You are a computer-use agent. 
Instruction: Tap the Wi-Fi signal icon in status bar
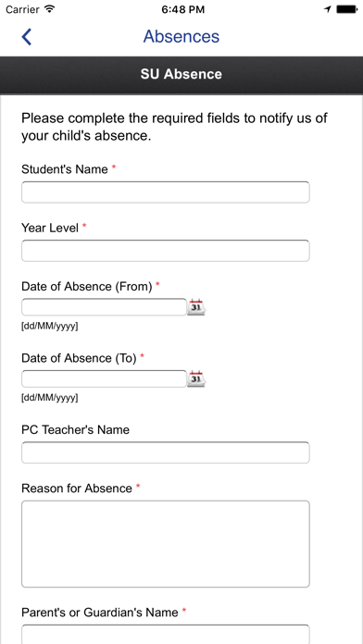[x=50, y=9]
